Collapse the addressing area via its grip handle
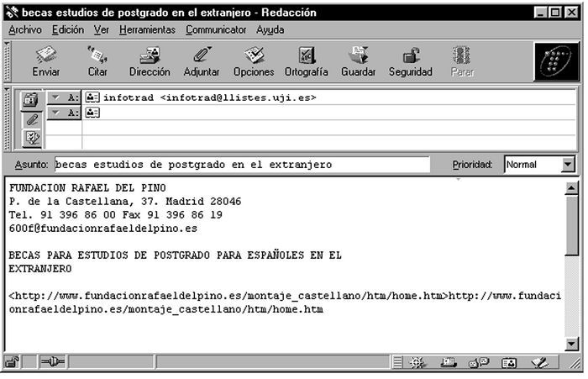Image resolution: width=588 pixels, height=379 pixels. pyautogui.click(x=7, y=118)
